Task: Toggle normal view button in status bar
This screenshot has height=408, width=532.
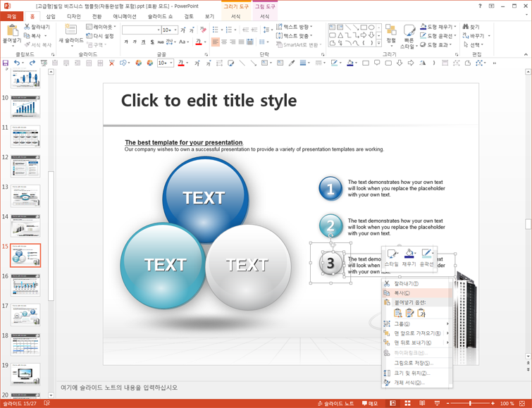Action: click(393, 403)
